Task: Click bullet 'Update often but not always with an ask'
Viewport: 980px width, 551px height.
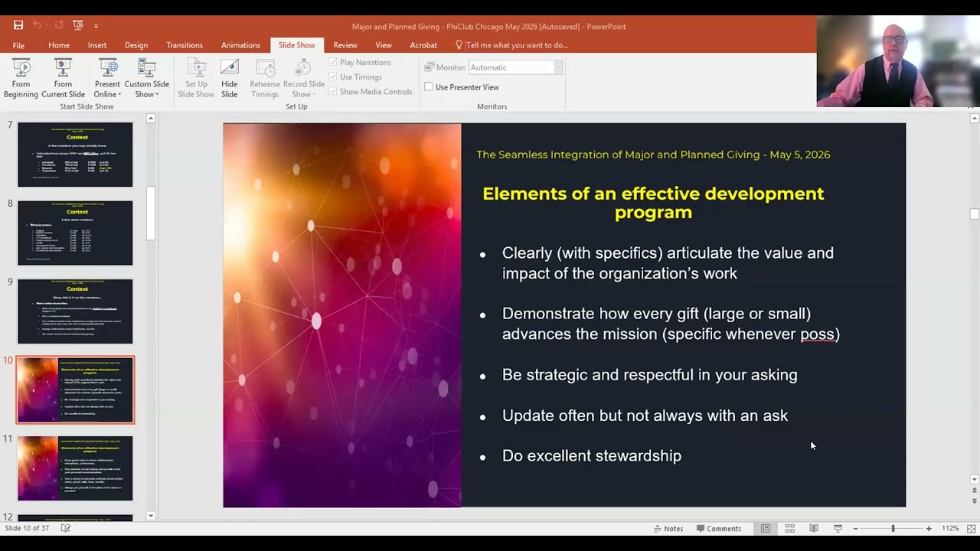Action: (x=645, y=416)
